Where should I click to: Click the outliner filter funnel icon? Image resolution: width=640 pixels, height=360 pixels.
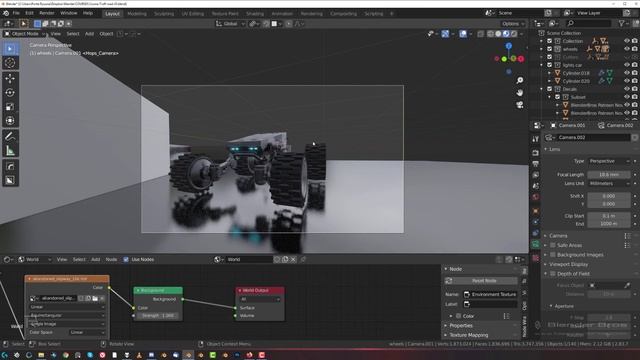click(x=621, y=24)
